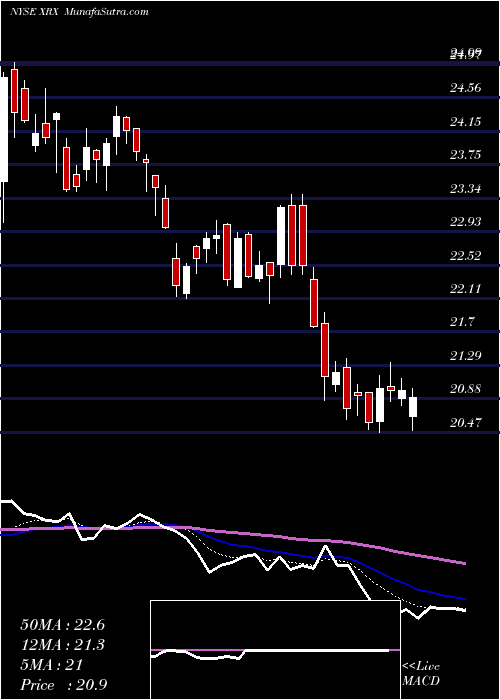Viewport: 500px width, 700px height.
Task: Click the 5MA : 21 readout
Action: [51, 665]
